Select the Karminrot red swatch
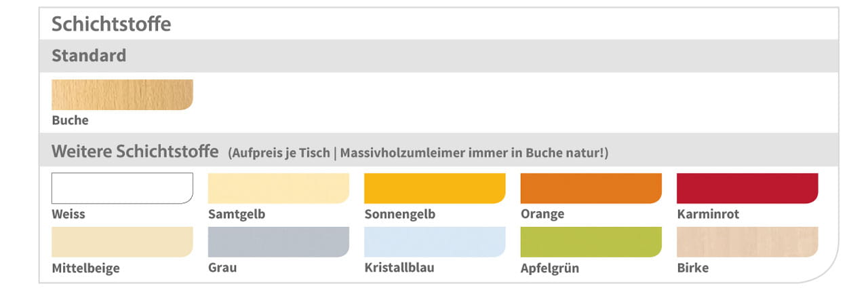868x290 pixels. [x=747, y=188]
